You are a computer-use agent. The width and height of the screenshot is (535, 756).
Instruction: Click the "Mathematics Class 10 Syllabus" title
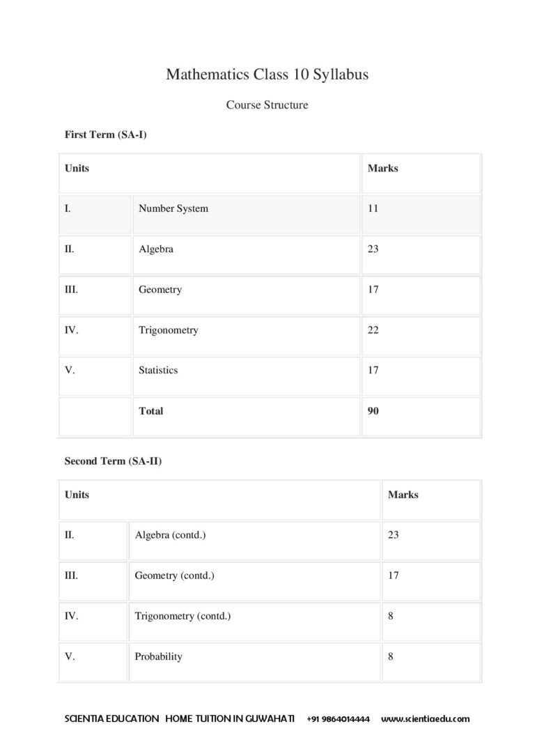point(267,75)
